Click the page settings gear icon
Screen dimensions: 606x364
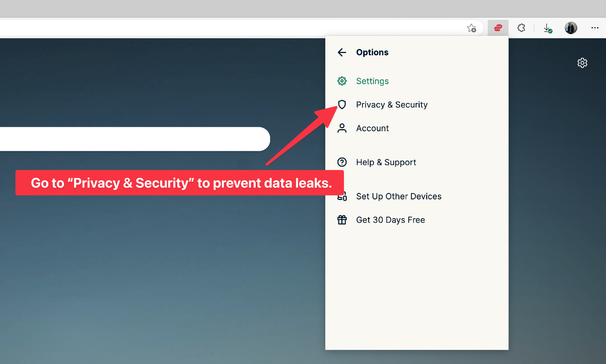tap(582, 63)
